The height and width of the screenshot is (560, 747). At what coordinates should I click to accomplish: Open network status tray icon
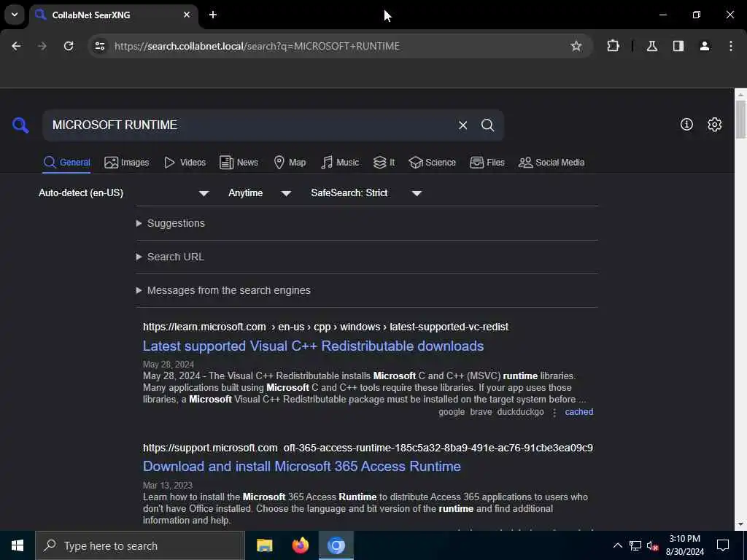(x=635, y=545)
